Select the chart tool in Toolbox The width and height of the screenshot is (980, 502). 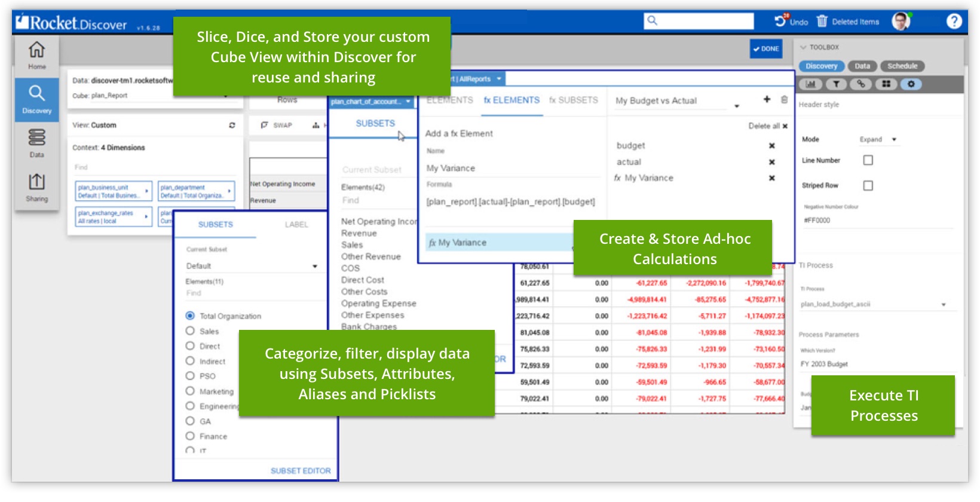pos(811,84)
